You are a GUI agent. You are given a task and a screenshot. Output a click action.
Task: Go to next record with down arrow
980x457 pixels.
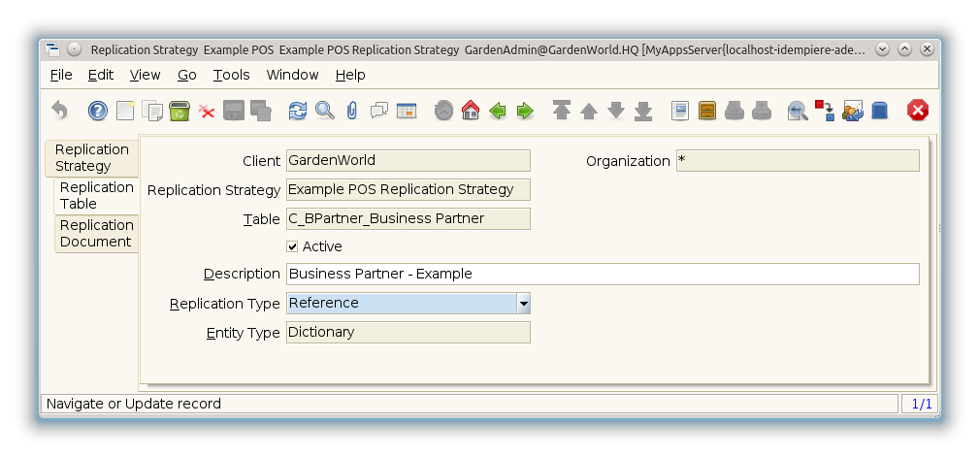(616, 111)
